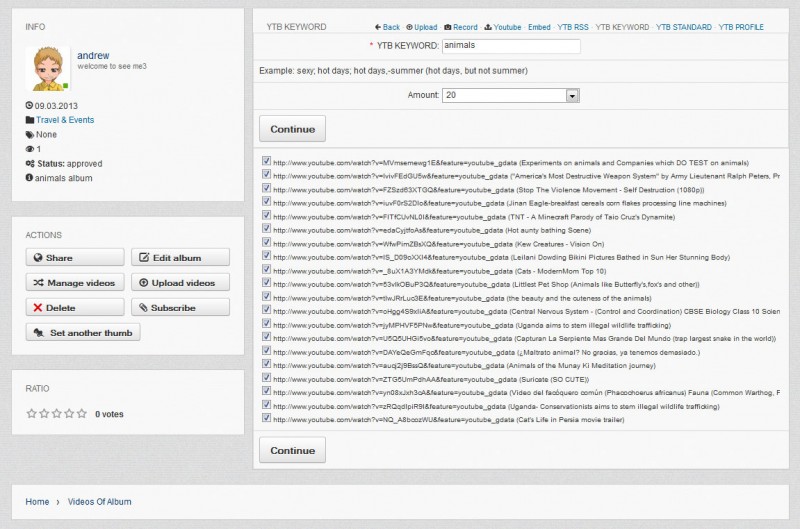Click the tag icon beside None
This screenshot has width=800, height=529.
tap(30, 135)
